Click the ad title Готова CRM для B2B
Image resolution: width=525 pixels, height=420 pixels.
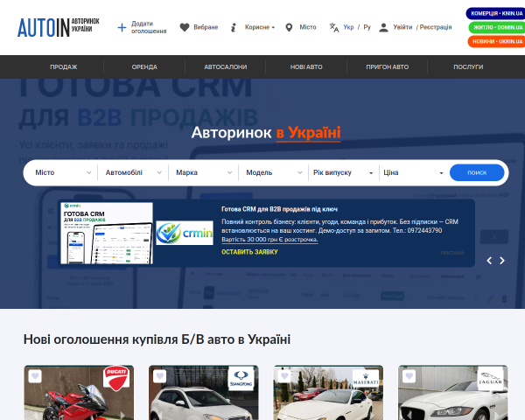279,209
